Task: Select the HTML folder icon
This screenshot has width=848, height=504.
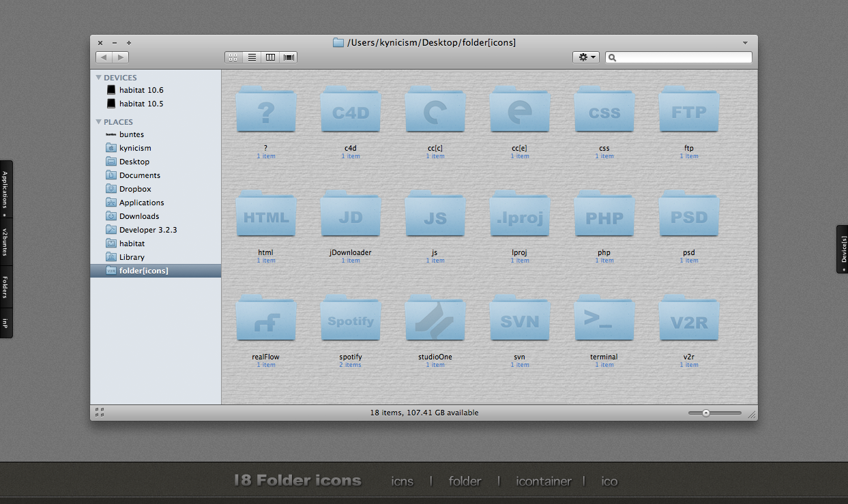Action: click(266, 213)
